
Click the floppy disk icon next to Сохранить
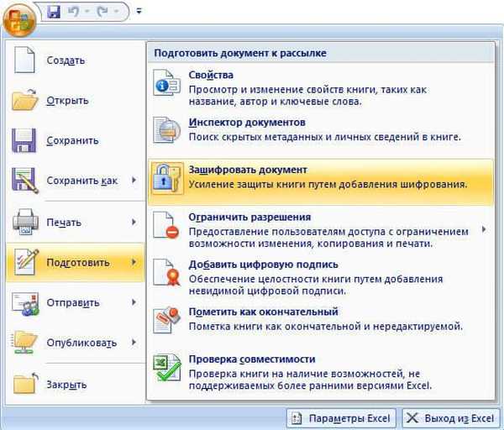(24, 140)
